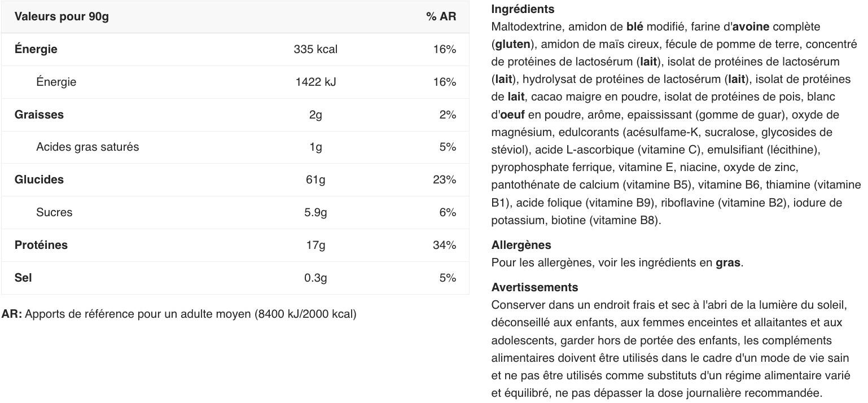
Task: Click the 'Acides gras saturés' row label
Action: pos(87,147)
